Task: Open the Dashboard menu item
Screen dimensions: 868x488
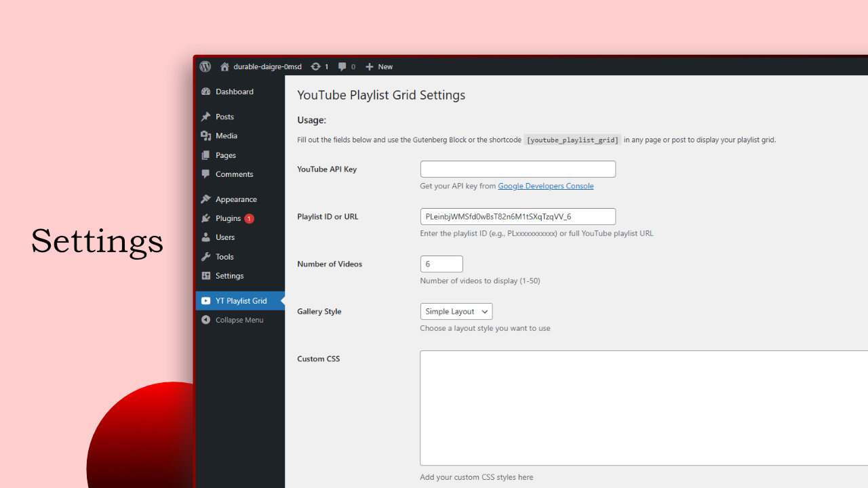Action: tap(234, 91)
